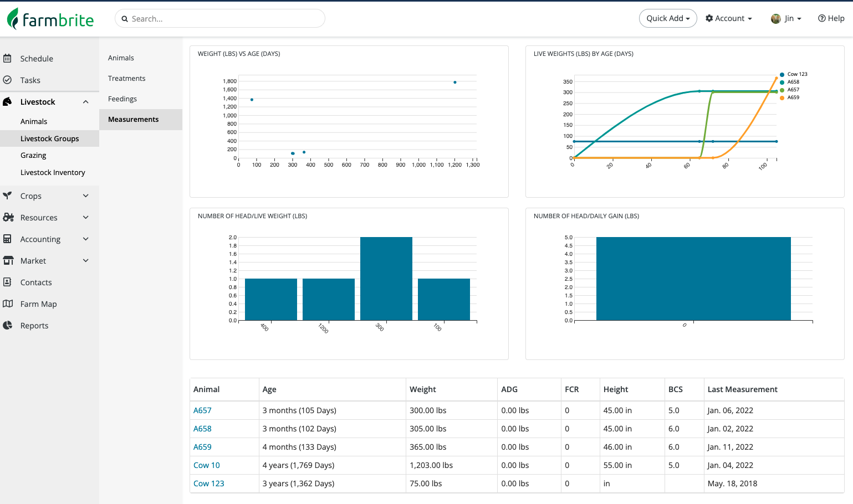The height and width of the screenshot is (504, 853).
Task: Click the Farm Map icon
Action: [x=8, y=304]
